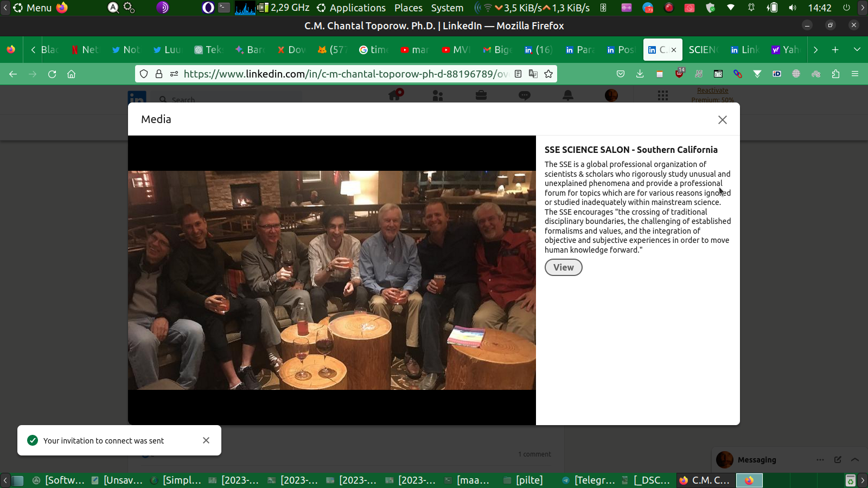Switch to the LinkedIn (16) tab
This screenshot has height=488, width=868.
(x=539, y=50)
